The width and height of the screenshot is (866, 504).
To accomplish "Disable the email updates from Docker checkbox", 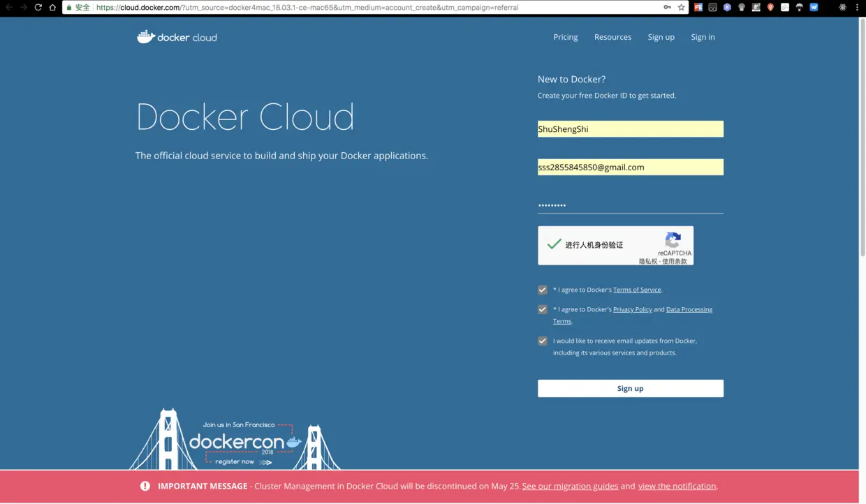I will coord(543,341).
